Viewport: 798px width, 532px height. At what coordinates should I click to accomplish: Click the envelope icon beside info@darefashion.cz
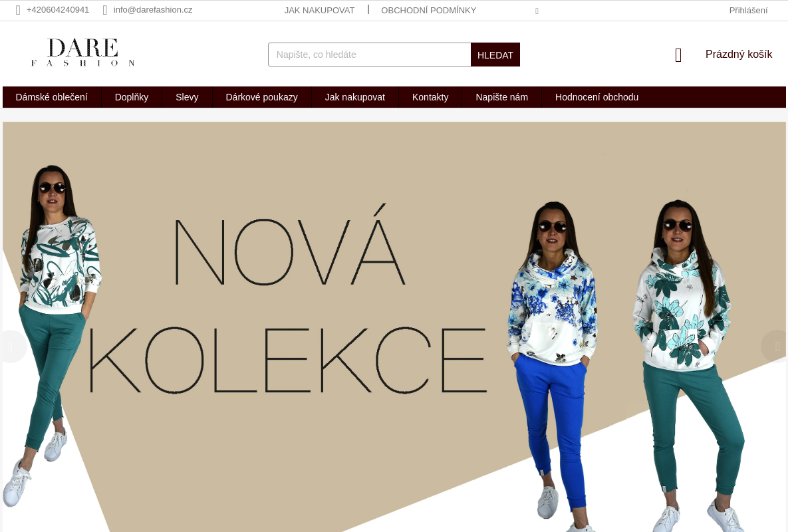point(105,10)
